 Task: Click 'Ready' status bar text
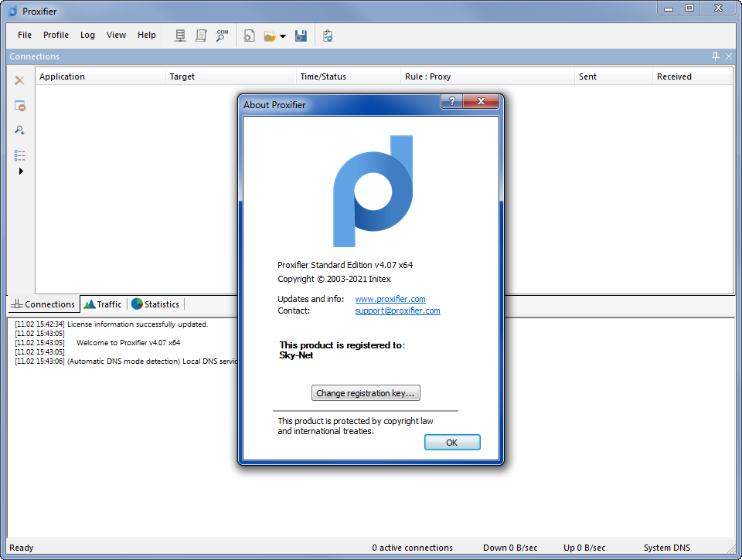point(22,548)
